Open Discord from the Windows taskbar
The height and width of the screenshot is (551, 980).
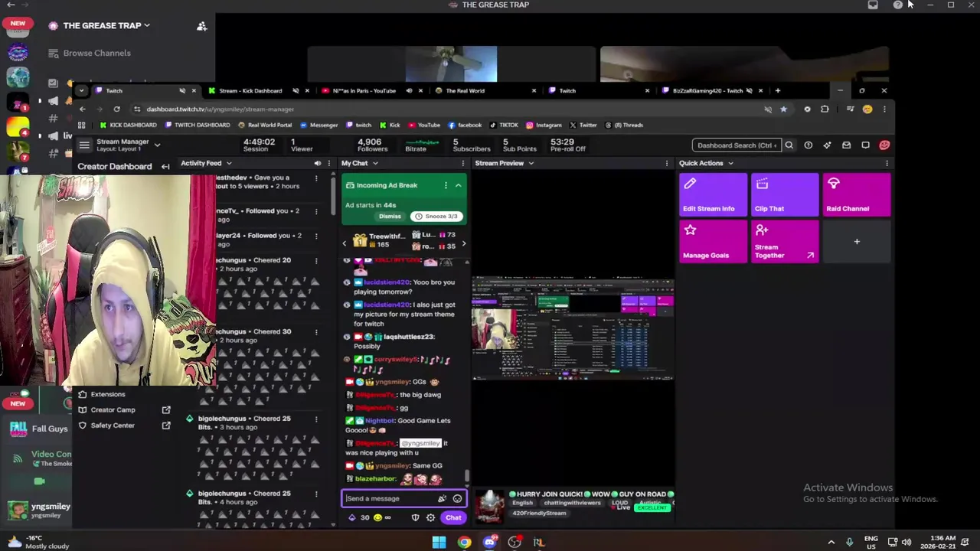click(489, 542)
